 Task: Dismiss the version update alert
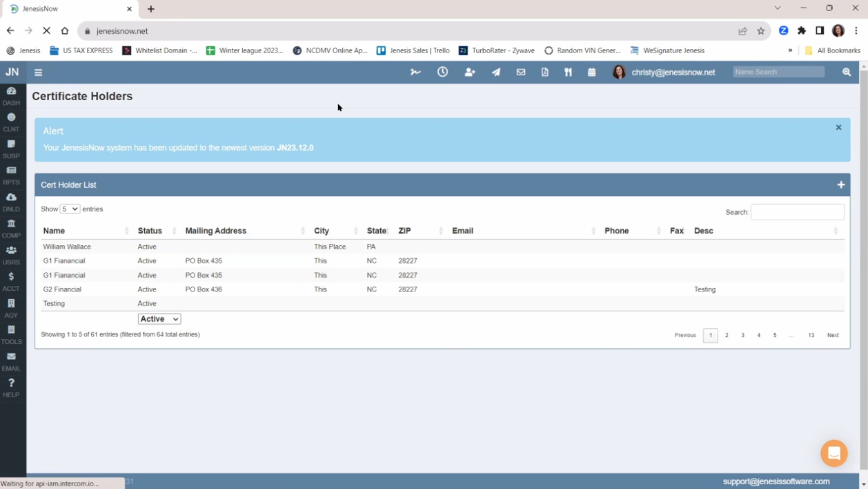pyautogui.click(x=838, y=128)
